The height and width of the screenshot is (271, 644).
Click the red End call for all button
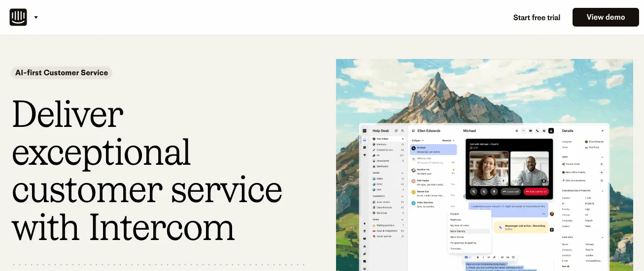click(536, 191)
